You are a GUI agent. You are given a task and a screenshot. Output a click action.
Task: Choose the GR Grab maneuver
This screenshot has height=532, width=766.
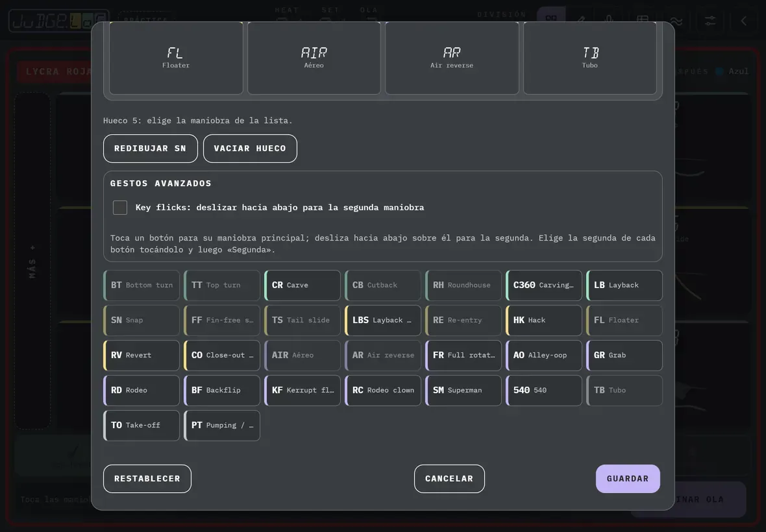(x=624, y=356)
